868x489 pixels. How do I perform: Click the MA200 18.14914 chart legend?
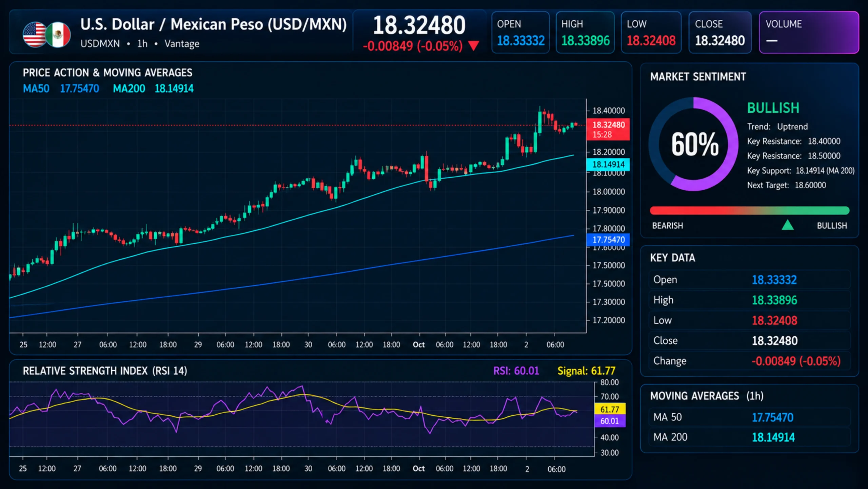click(153, 89)
